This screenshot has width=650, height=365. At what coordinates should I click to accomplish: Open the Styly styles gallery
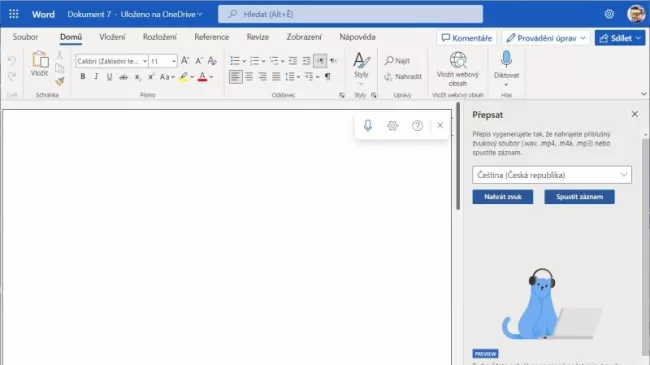pyautogui.click(x=361, y=68)
